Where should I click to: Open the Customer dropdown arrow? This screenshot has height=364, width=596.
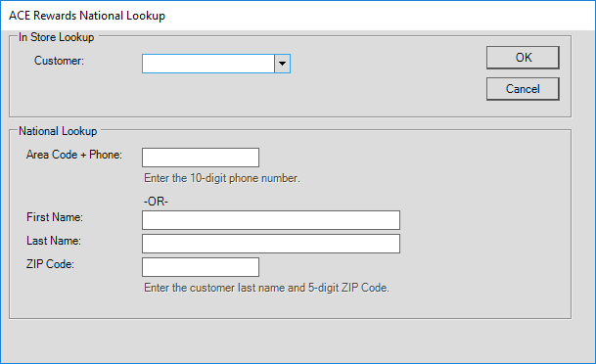(x=282, y=64)
